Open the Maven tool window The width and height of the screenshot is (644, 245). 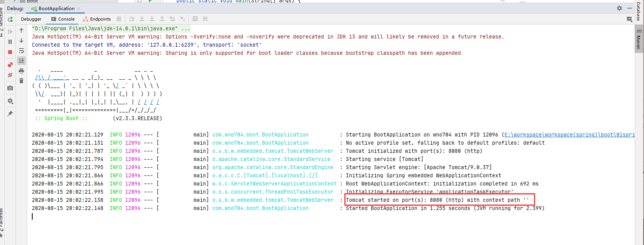tap(639, 39)
